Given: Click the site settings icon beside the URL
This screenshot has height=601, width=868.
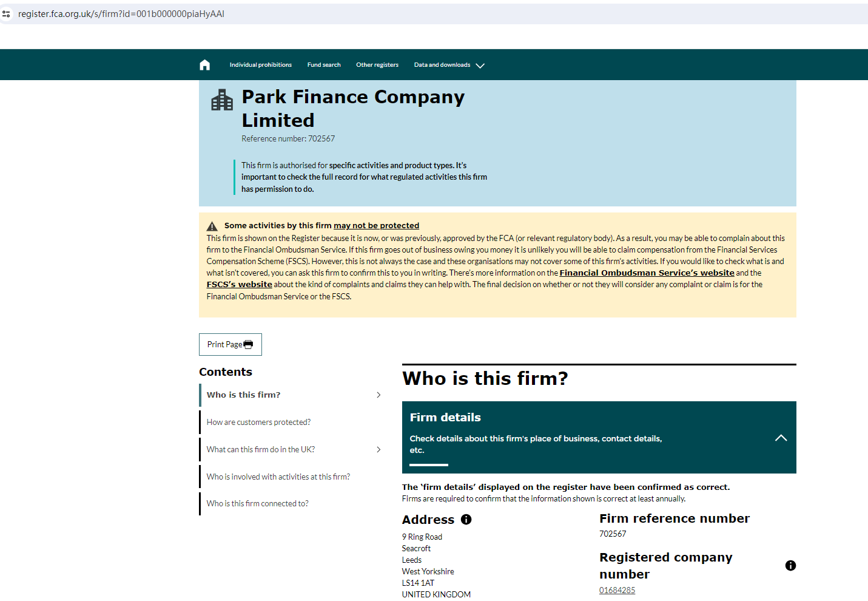Looking at the screenshot, I should click(x=6, y=13).
